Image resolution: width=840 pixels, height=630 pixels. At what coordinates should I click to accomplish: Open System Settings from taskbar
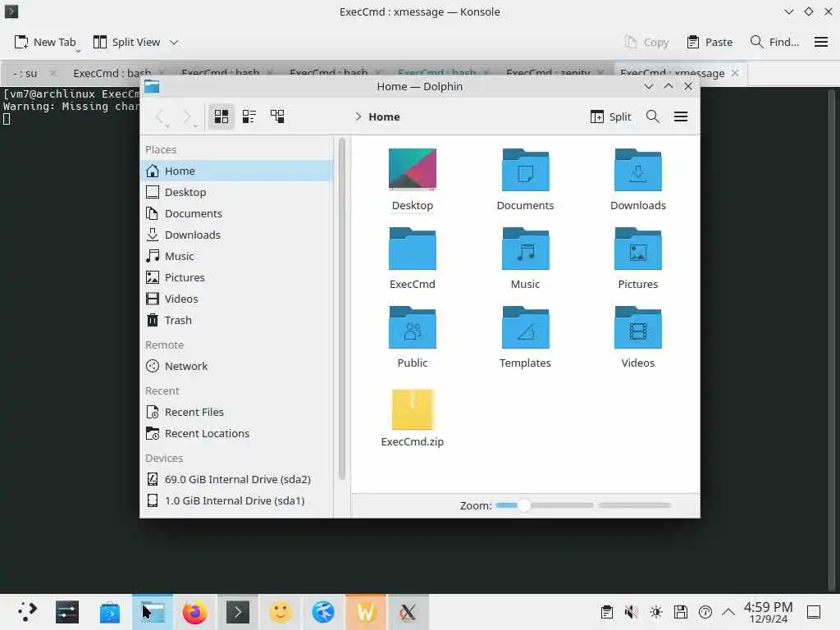pos(67,612)
